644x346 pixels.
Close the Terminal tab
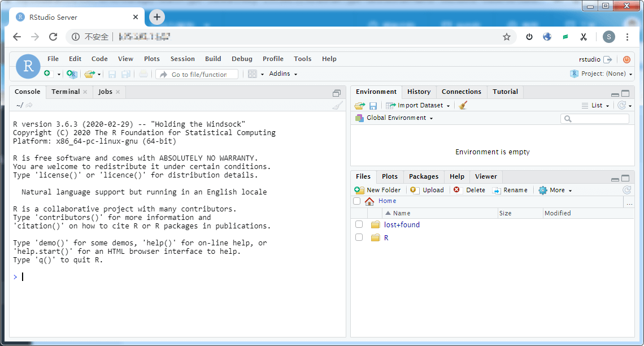click(x=85, y=92)
